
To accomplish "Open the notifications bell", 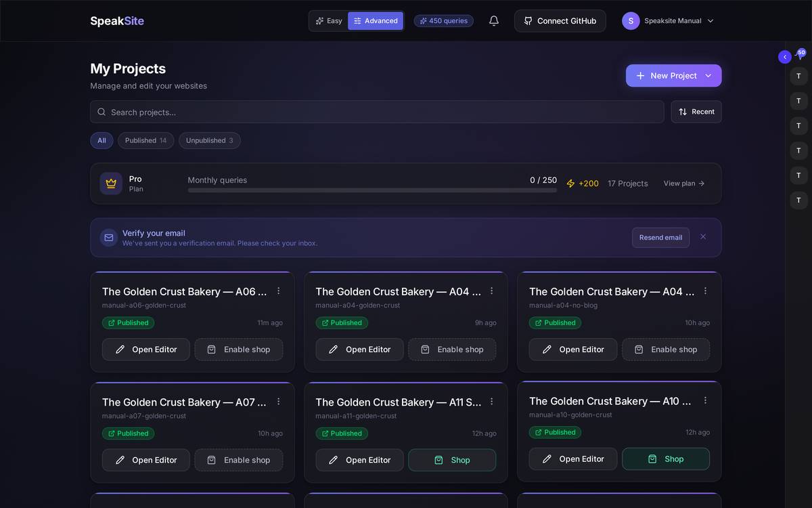I will coord(494,21).
